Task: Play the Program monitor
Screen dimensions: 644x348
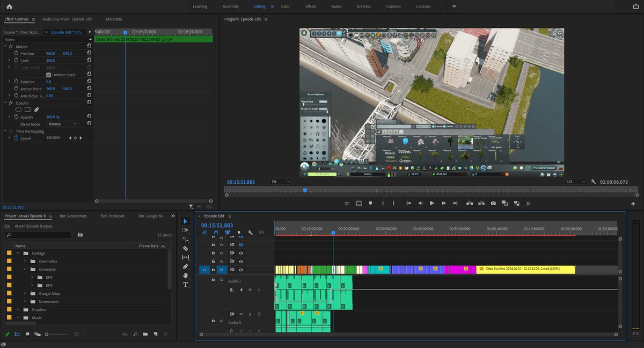Action: pos(431,203)
